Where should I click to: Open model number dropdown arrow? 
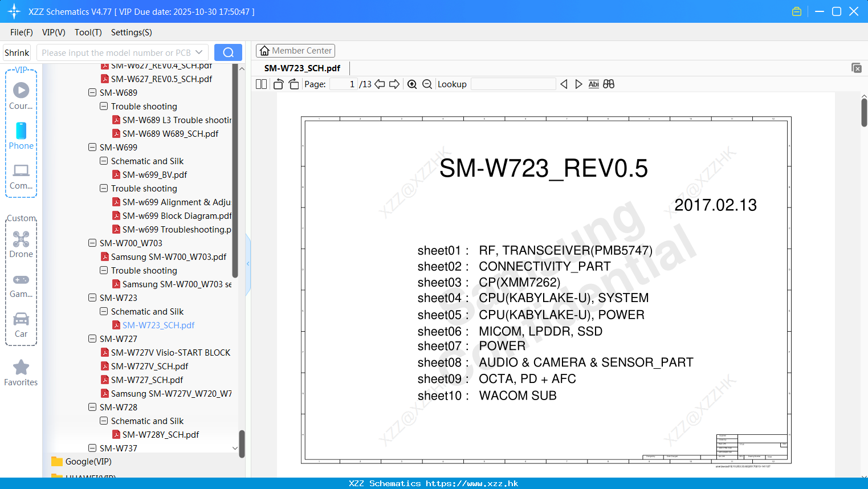click(199, 52)
